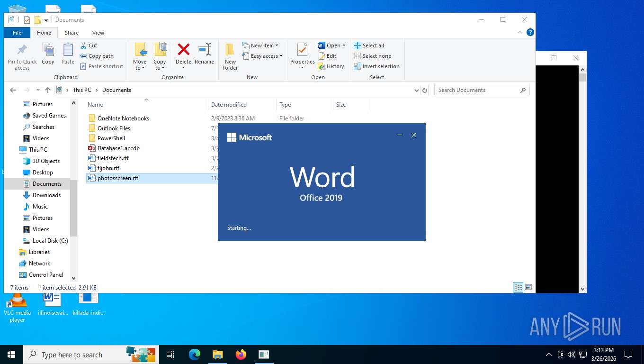The width and height of the screenshot is (644, 364).
Task: Open Recent locations dropdown
Action: (x=38, y=90)
